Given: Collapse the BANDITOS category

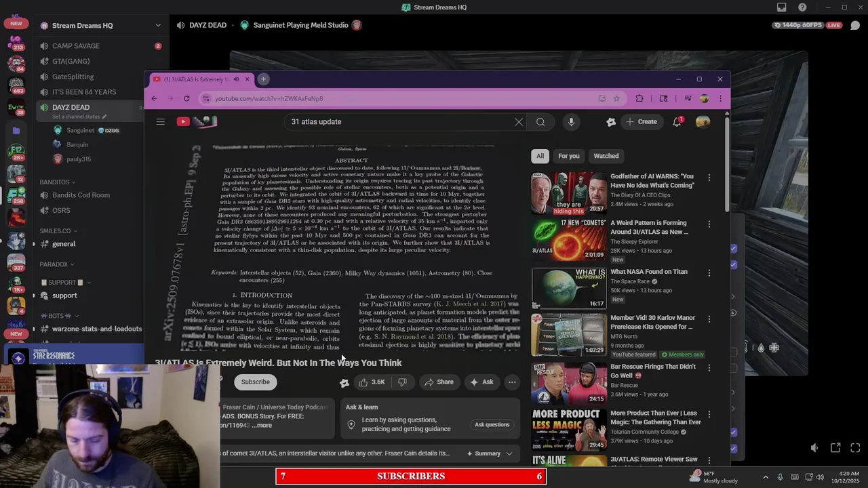Looking at the screenshot, I should [x=58, y=182].
